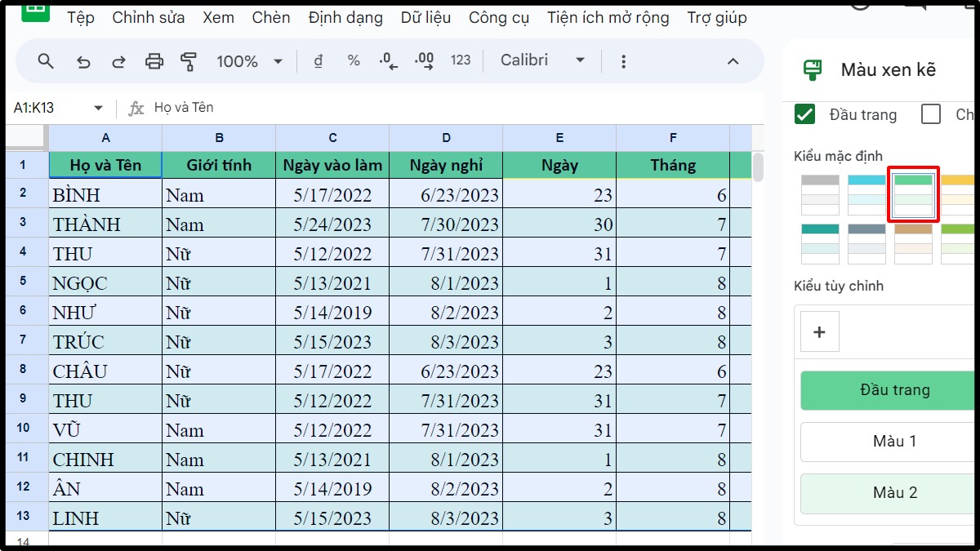This screenshot has width=980, height=551.
Task: Apply currency format with đ icon
Action: [x=318, y=61]
